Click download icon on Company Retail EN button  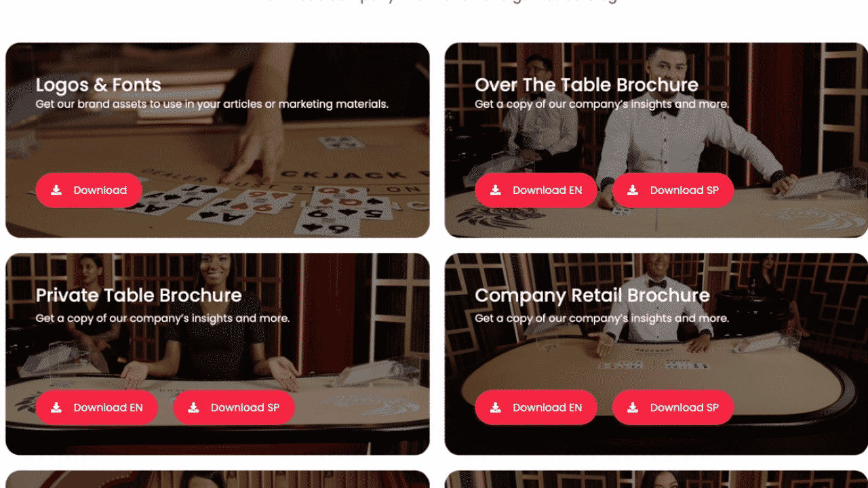[496, 407]
